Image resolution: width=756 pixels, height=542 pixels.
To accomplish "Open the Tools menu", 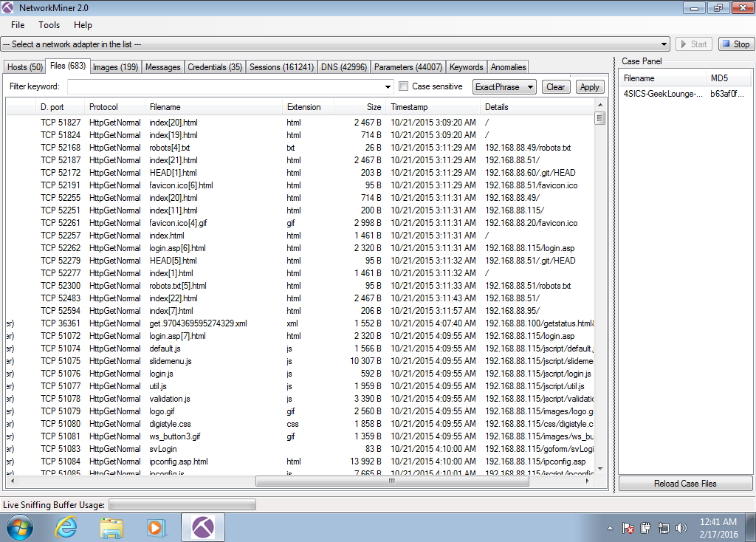I will coord(49,25).
